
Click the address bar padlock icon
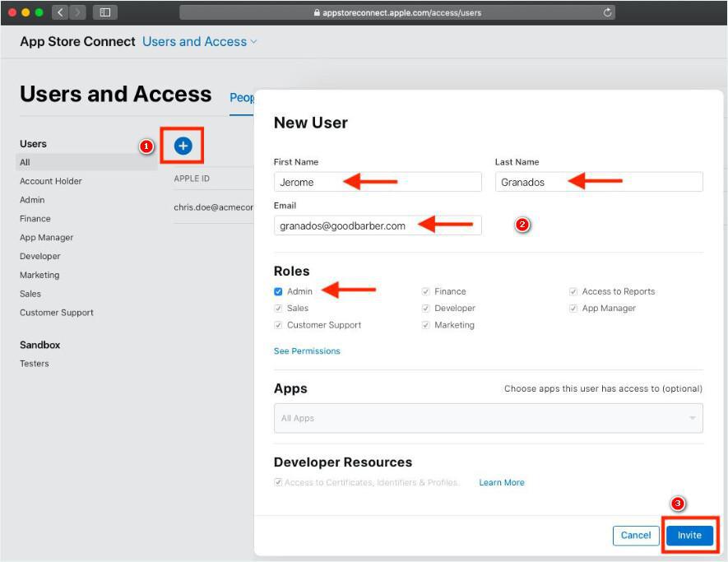(x=317, y=13)
